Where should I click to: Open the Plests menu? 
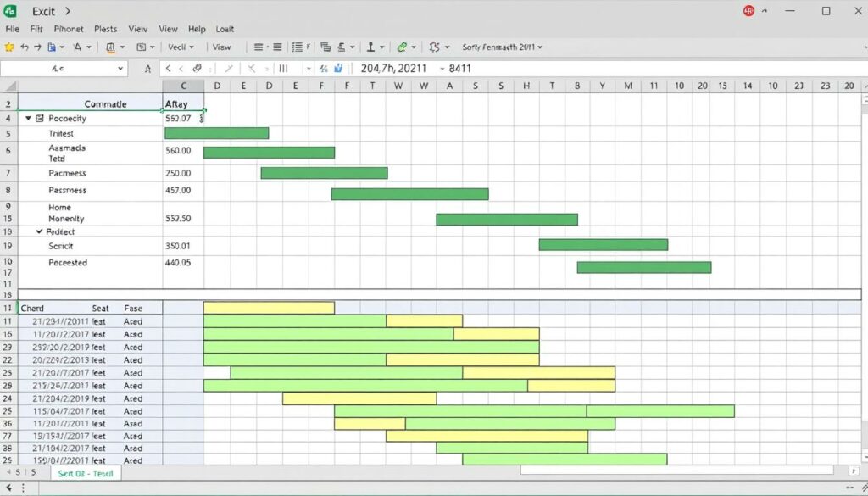coord(105,29)
